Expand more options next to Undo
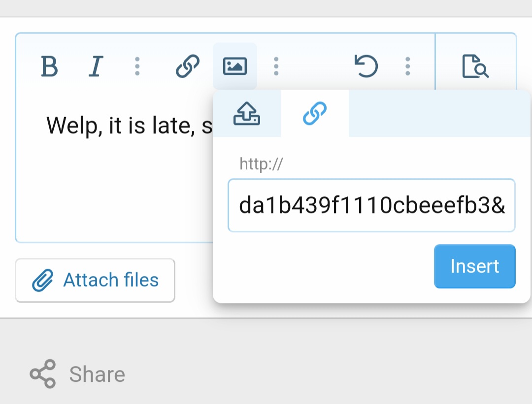Screen dimensions: 532x404 pyautogui.click(x=407, y=66)
